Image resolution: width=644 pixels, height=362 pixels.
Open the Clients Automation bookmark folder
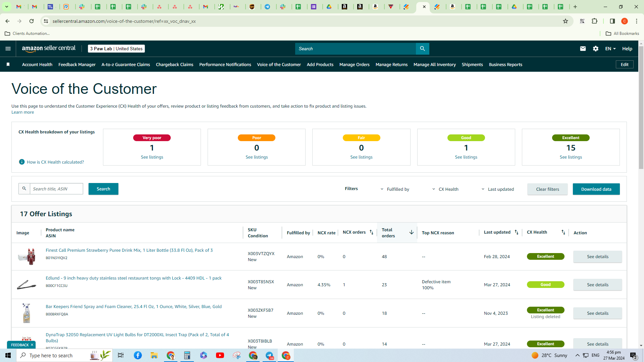click(x=27, y=34)
